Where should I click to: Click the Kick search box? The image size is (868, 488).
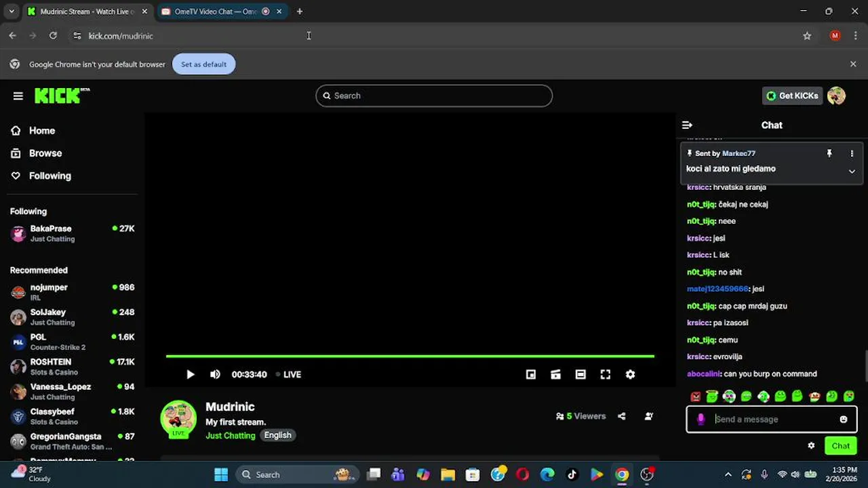coord(434,96)
